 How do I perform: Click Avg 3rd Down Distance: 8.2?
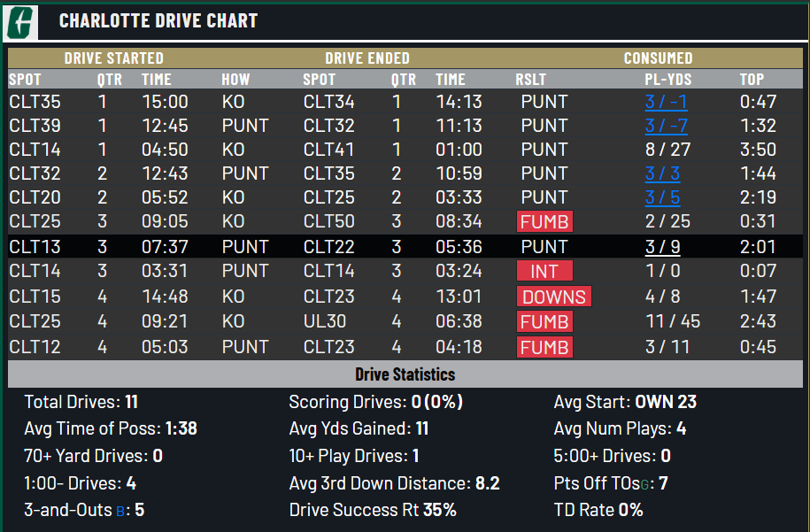point(394,483)
